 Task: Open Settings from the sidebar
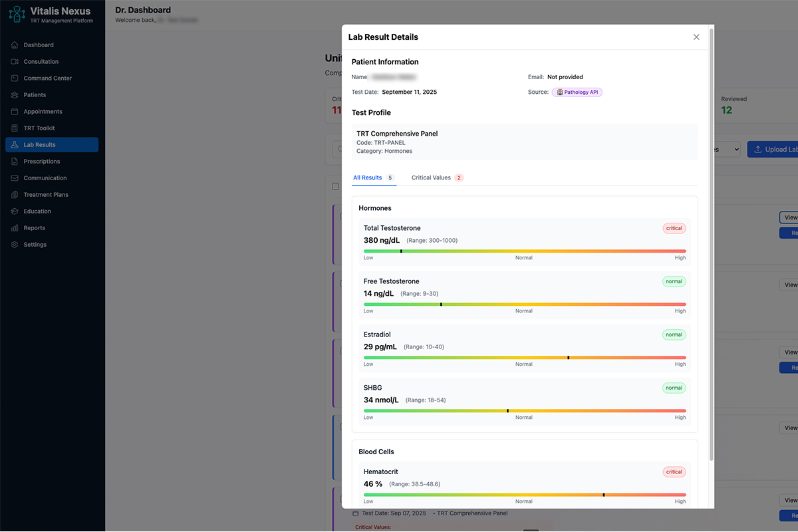point(35,244)
